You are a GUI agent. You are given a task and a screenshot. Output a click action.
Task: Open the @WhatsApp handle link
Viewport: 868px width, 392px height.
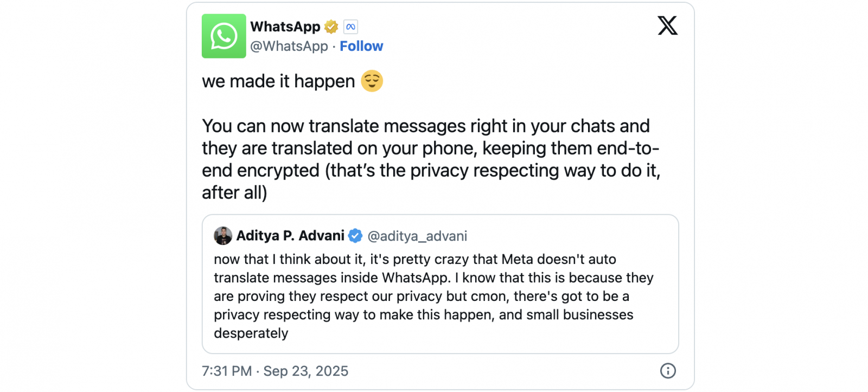coord(289,47)
